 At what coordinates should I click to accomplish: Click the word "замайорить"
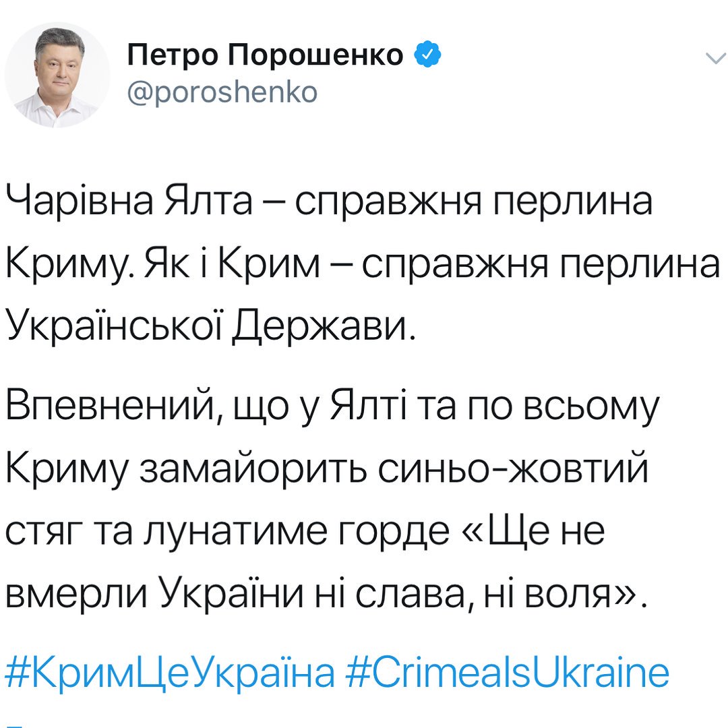(253, 470)
